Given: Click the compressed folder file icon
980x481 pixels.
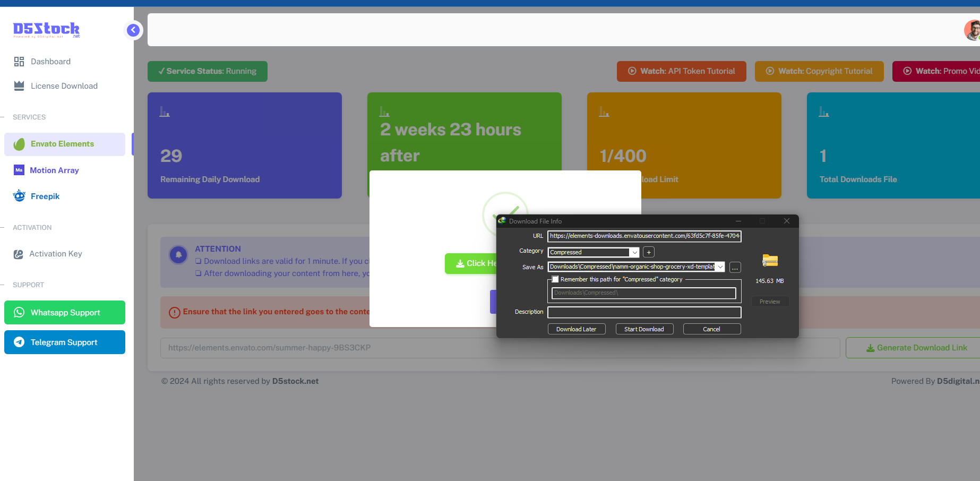Looking at the screenshot, I should pyautogui.click(x=770, y=261).
